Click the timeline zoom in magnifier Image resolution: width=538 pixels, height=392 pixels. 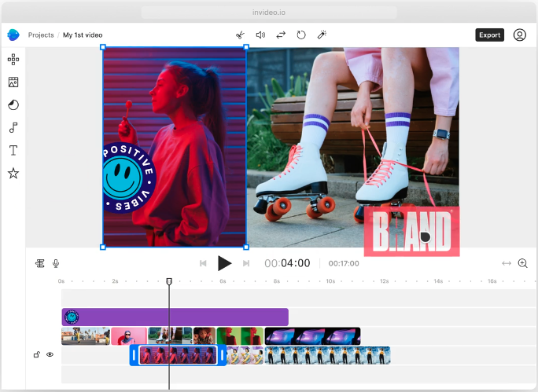[522, 263]
